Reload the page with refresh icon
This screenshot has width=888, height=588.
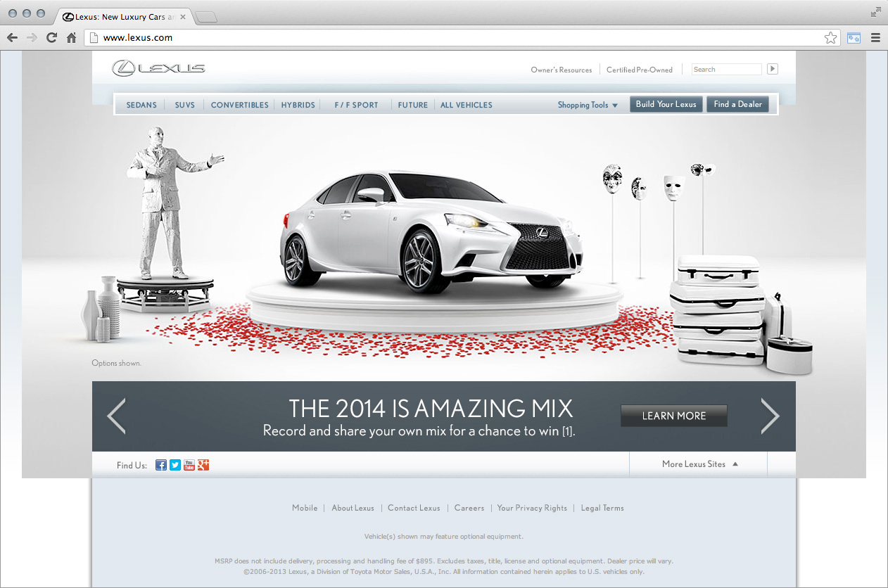51,38
